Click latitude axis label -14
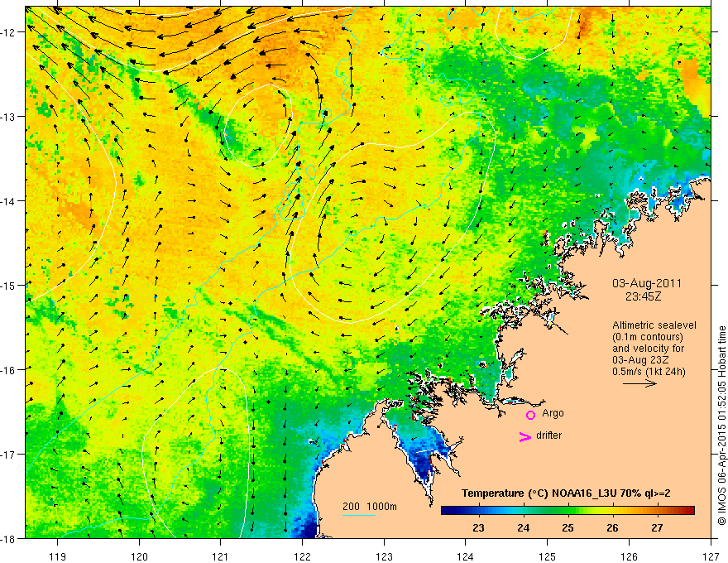728x563 pixels. [9, 201]
